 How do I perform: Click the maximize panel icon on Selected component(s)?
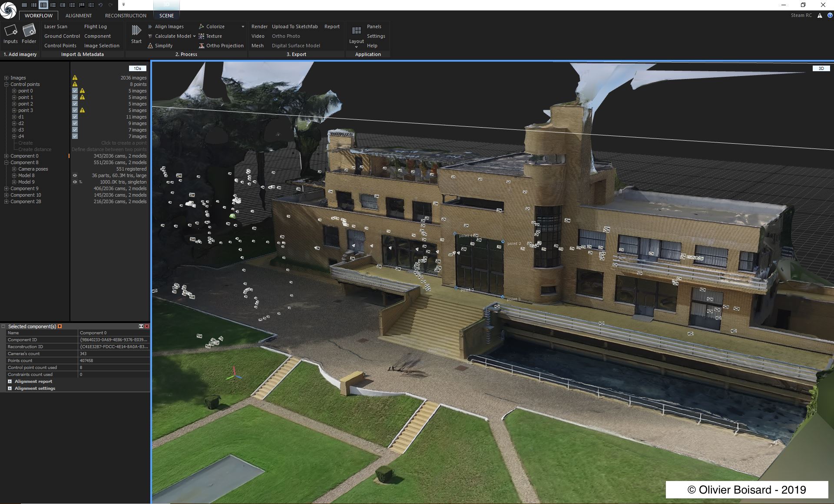[x=141, y=326]
